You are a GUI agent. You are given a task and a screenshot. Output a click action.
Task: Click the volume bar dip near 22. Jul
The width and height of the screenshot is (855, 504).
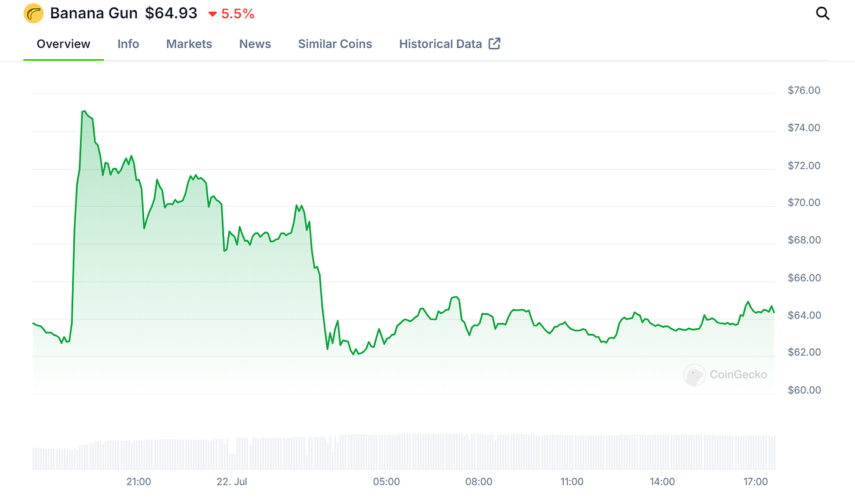coord(232,462)
